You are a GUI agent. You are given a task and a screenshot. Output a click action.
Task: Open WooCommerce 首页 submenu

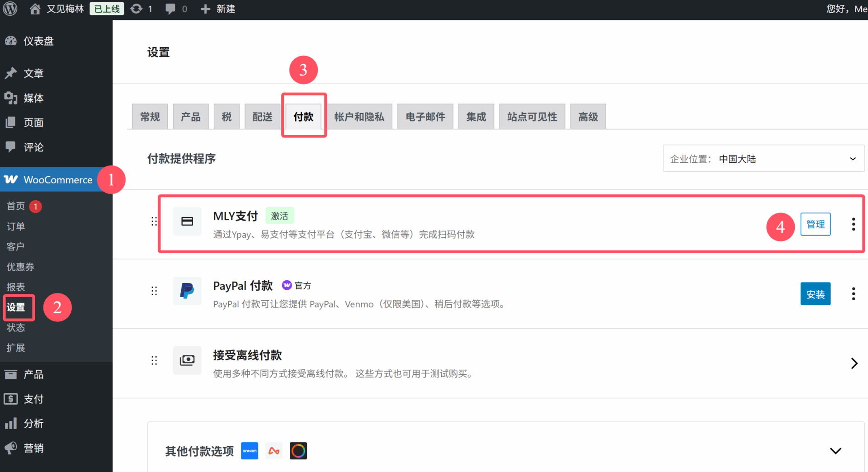[x=16, y=206]
